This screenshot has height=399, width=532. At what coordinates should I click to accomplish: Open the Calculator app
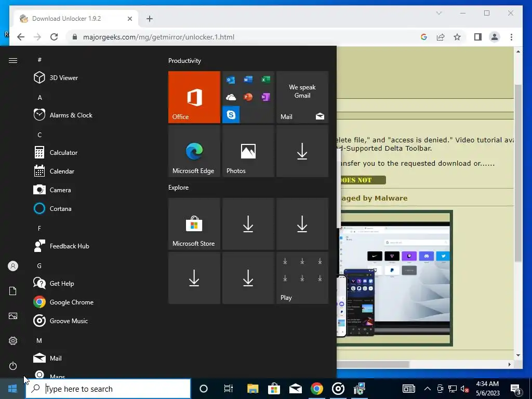click(55, 152)
